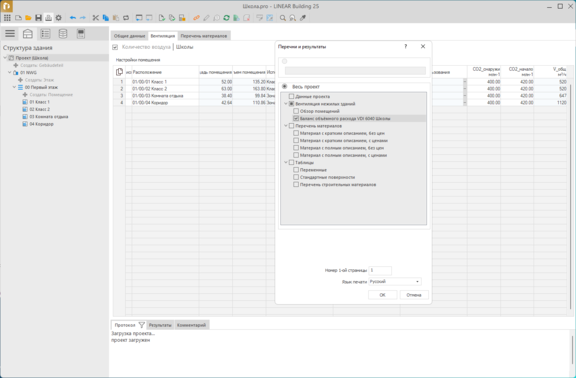Open the list view icon in sidebar
This screenshot has width=576, height=378.
[x=45, y=34]
